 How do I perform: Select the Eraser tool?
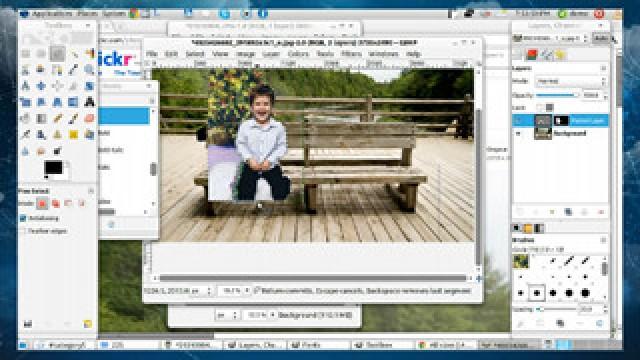(x=89, y=118)
